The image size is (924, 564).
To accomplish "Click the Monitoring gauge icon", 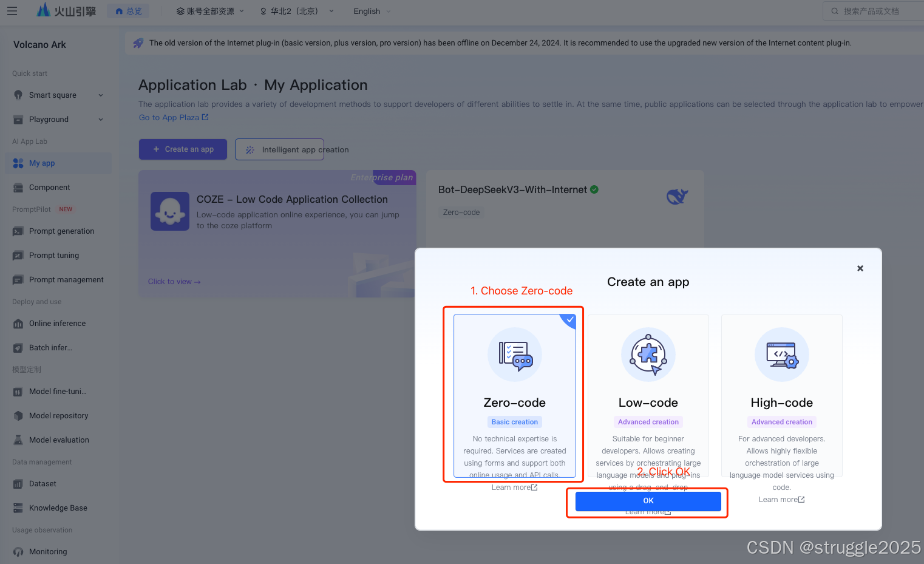I will click(18, 552).
